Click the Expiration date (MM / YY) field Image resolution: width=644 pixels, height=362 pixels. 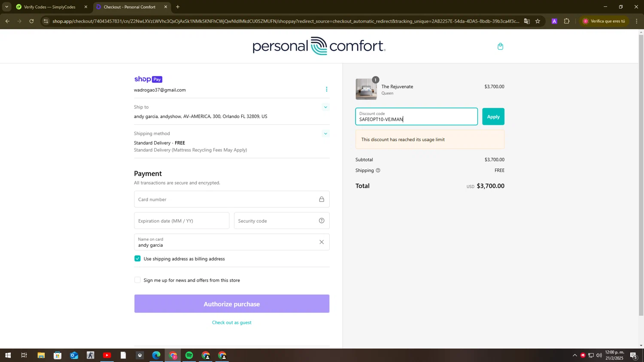(x=182, y=221)
